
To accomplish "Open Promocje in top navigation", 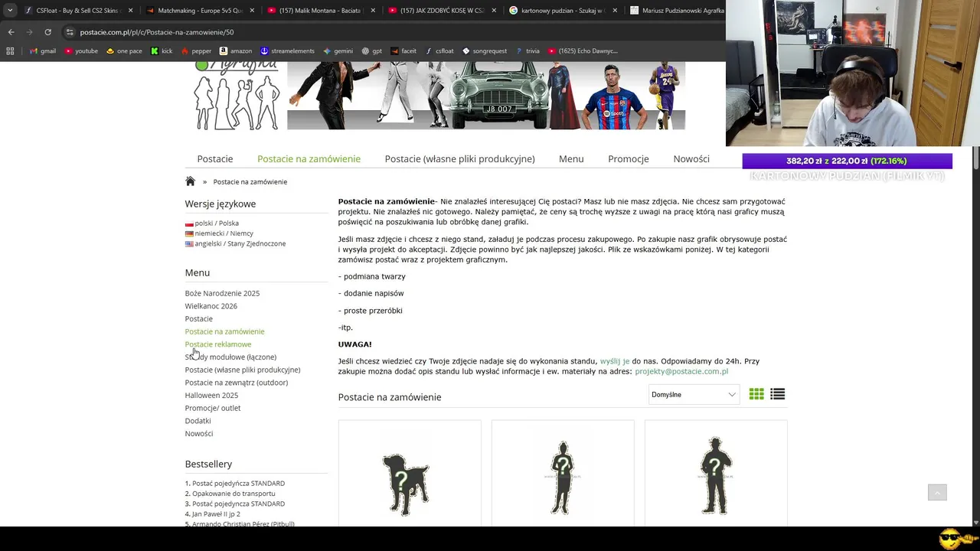I will 629,159.
